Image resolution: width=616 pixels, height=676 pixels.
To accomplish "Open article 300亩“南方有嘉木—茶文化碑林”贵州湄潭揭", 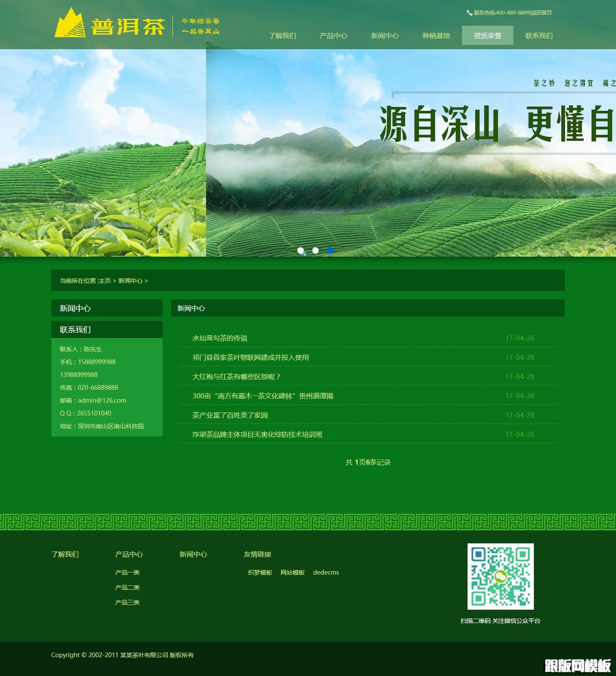I will point(263,396).
